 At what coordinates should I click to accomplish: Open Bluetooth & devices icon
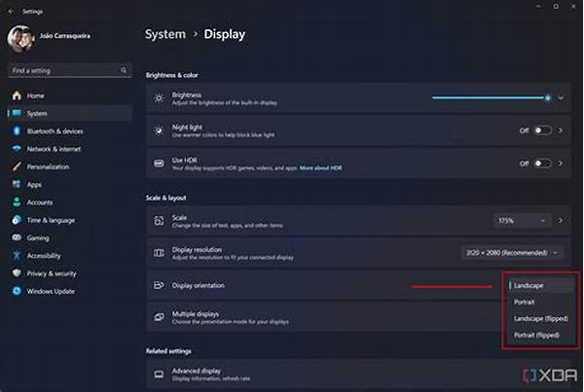pos(17,130)
